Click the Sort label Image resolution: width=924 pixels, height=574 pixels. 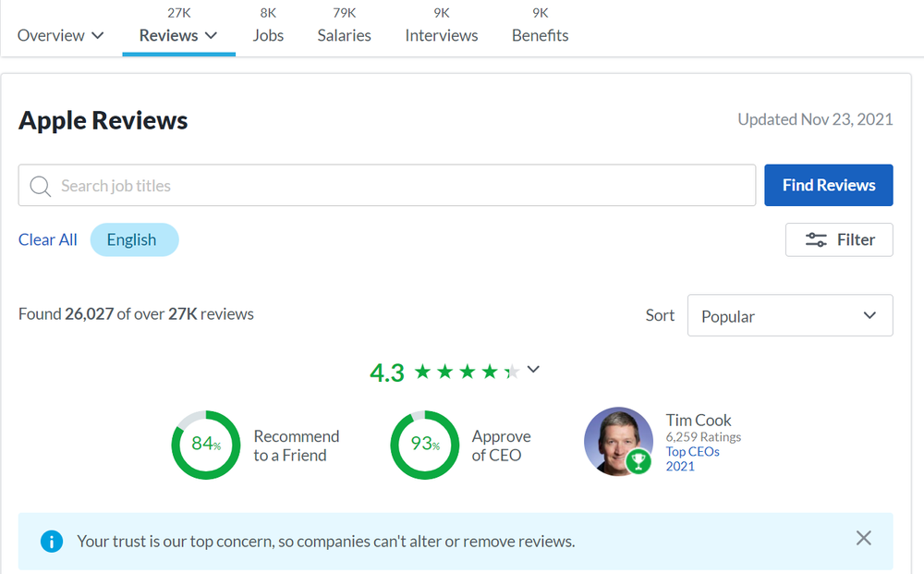click(660, 315)
